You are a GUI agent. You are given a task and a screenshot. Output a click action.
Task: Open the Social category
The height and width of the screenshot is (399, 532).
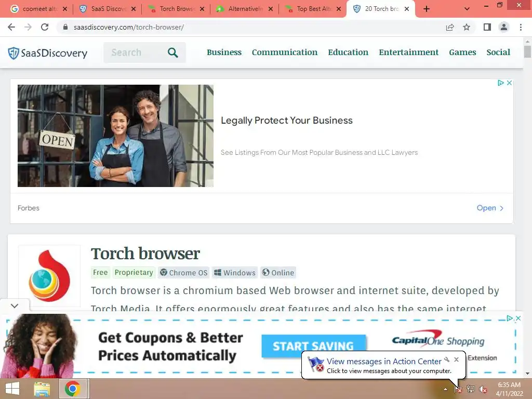tap(498, 52)
